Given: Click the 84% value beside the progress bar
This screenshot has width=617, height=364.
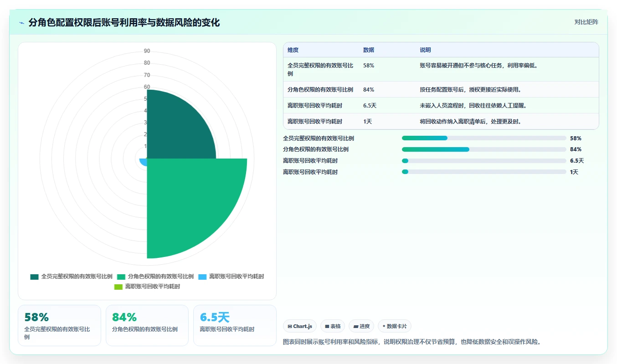Looking at the screenshot, I should click(576, 149).
